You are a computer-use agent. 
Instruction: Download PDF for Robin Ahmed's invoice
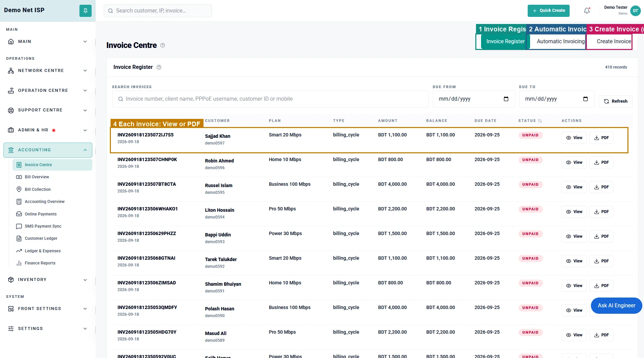(601, 162)
